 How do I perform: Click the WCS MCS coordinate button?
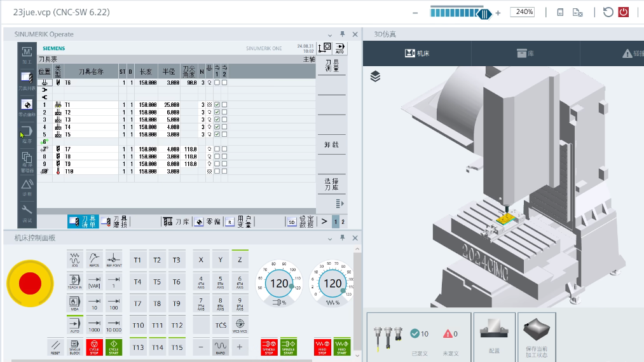[x=240, y=324]
